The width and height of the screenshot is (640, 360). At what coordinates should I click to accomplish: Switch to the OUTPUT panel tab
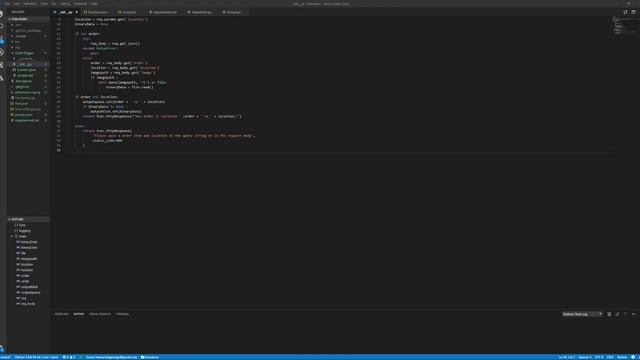click(78, 314)
